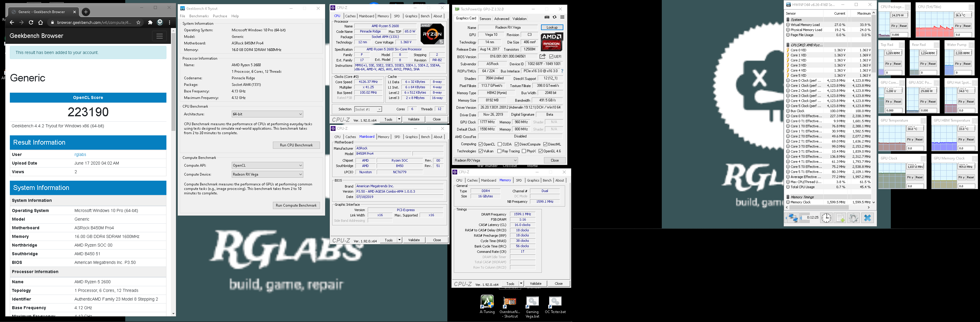Screen dimensions: 980x322
Task: Open the Architecture 64-bit dropdown in Geekbench
Action: click(268, 114)
